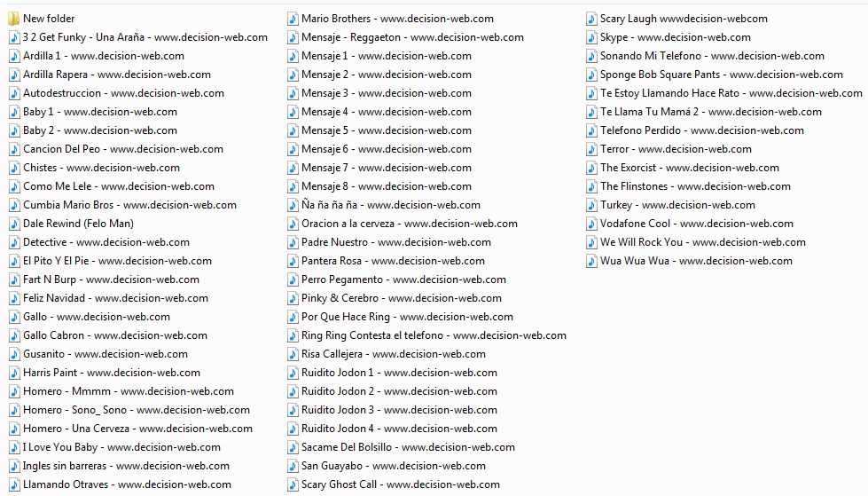Select the Sponge Bob Square Pants file
This screenshot has width=868, height=496.
(722, 75)
